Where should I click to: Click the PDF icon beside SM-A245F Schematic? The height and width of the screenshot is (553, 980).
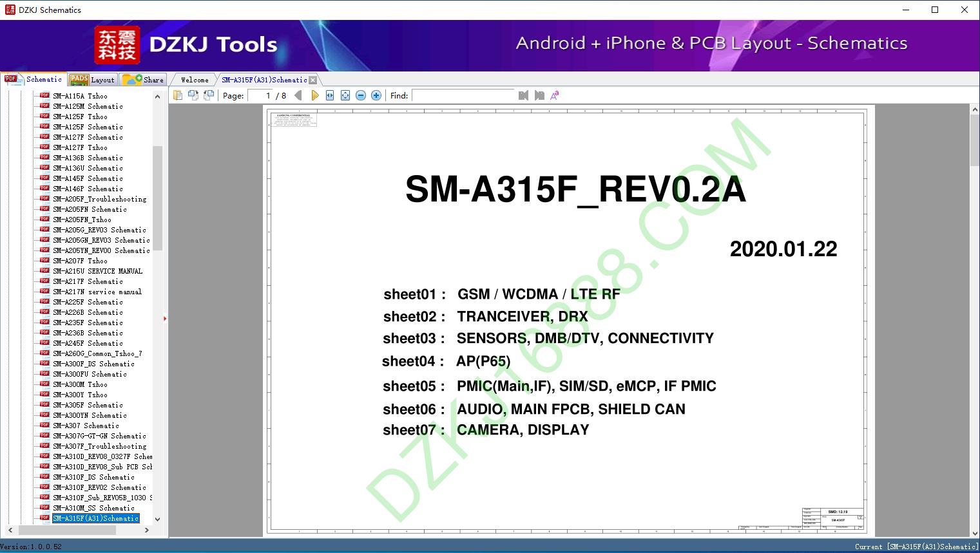(44, 342)
